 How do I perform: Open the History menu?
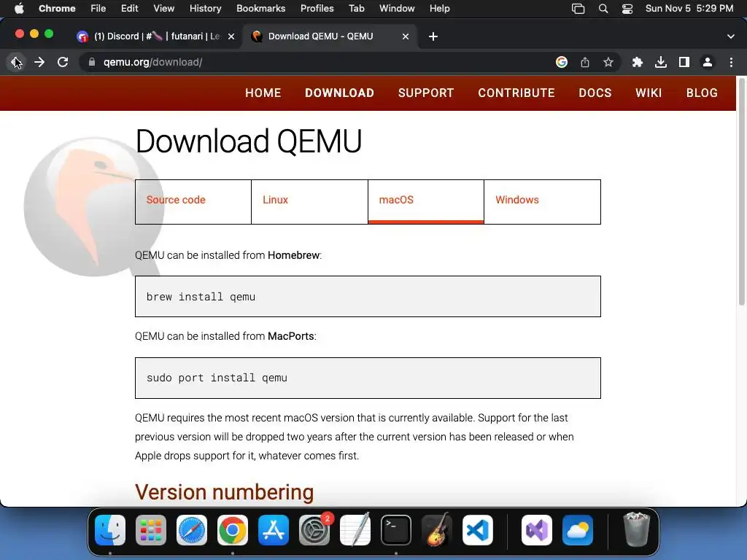point(205,9)
